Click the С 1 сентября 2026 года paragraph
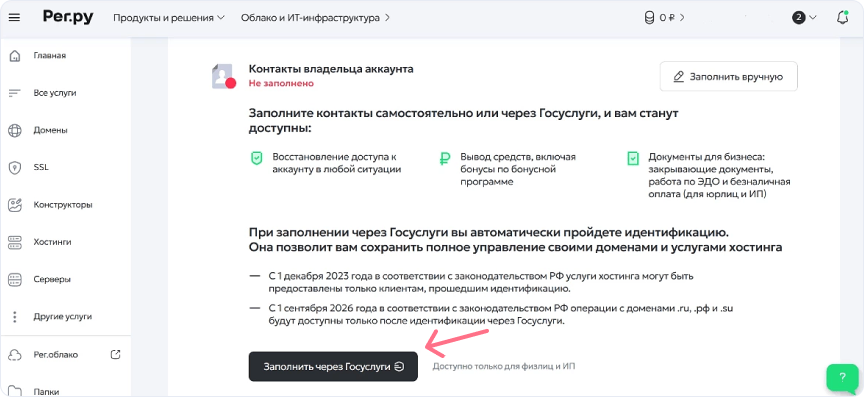The image size is (864, 397). click(500, 314)
